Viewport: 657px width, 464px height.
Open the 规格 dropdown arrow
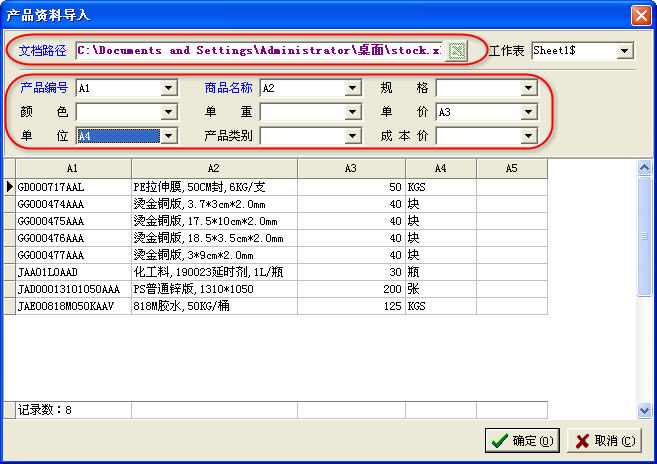coord(528,88)
